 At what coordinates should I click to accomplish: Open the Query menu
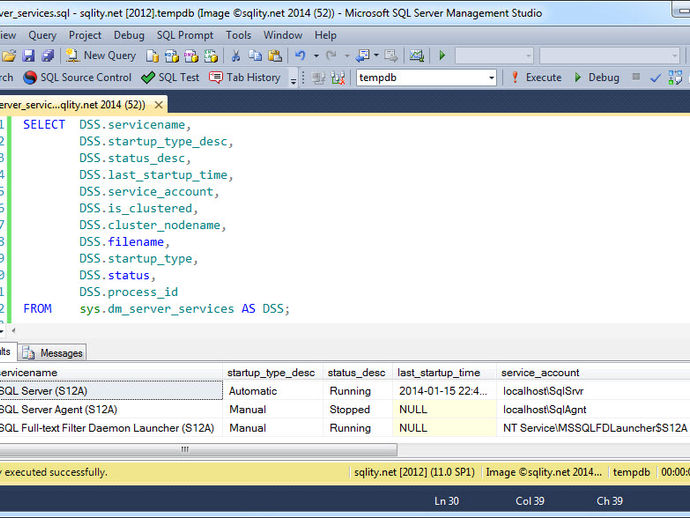[42, 35]
